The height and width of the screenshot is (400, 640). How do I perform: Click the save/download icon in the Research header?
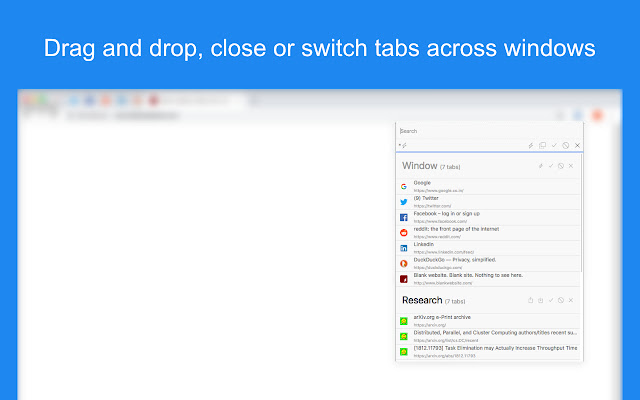tap(540, 300)
